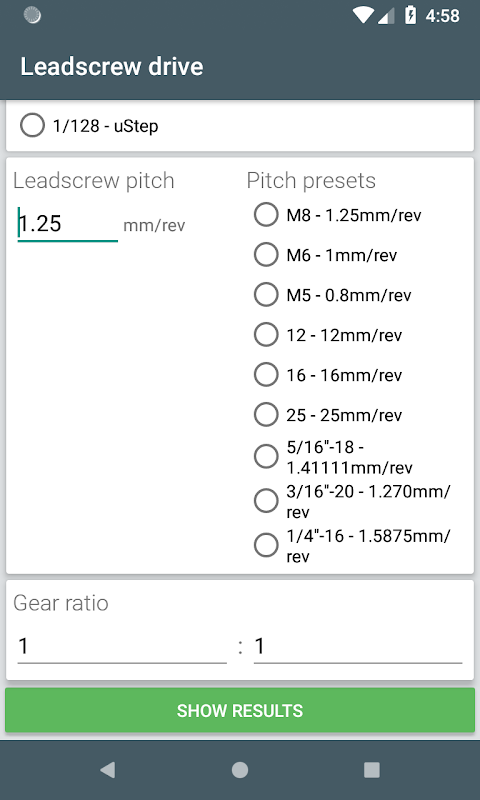Select the M5 - 0.8mm/rev preset
This screenshot has width=480, height=800.
pyautogui.click(x=333, y=294)
